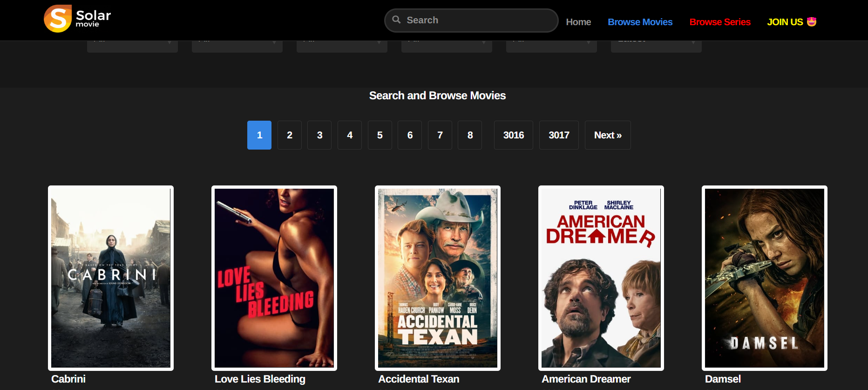
Task: Open the Accidental Texan poster
Action: tap(438, 278)
